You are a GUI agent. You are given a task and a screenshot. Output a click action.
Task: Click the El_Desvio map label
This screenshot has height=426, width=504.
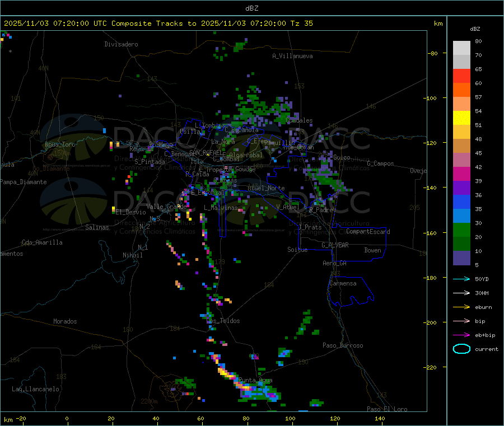130,212
